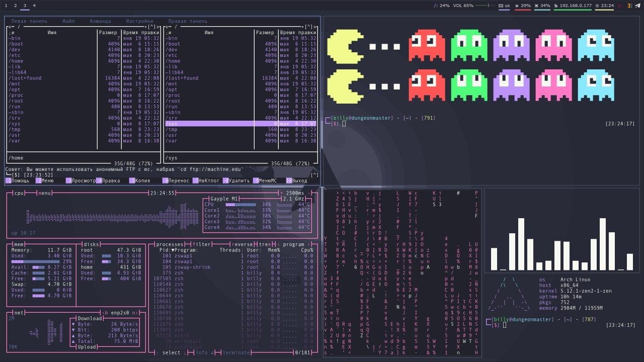The image size is (644, 362).
Task: Toggle the net box label in btop
Action: coord(19,313)
